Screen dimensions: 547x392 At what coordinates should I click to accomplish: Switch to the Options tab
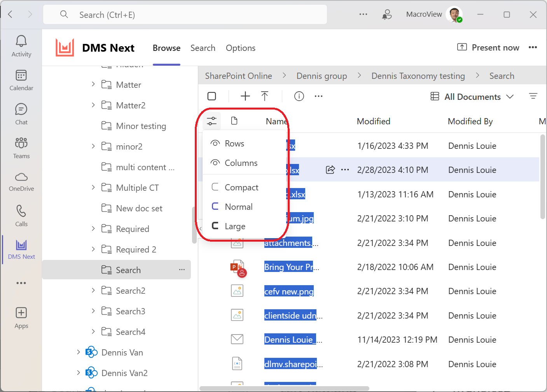point(241,48)
